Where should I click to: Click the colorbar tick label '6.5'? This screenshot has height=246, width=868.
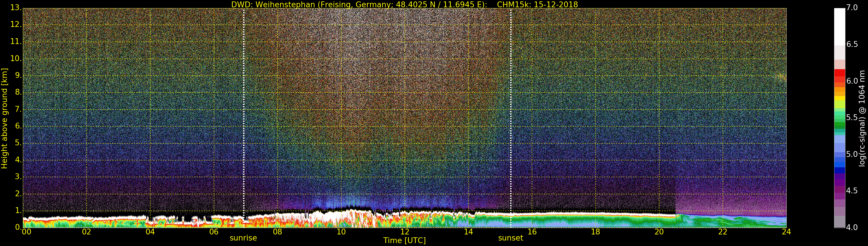tap(852, 45)
